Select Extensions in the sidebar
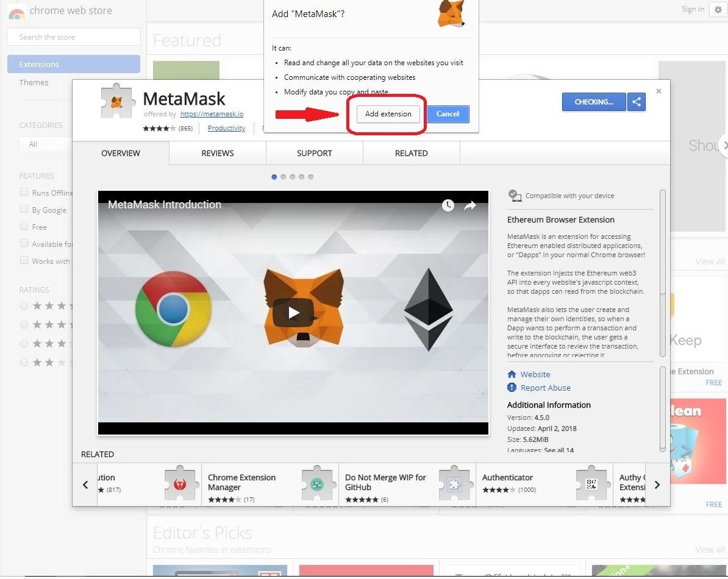Image resolution: width=728 pixels, height=579 pixels. [x=74, y=64]
